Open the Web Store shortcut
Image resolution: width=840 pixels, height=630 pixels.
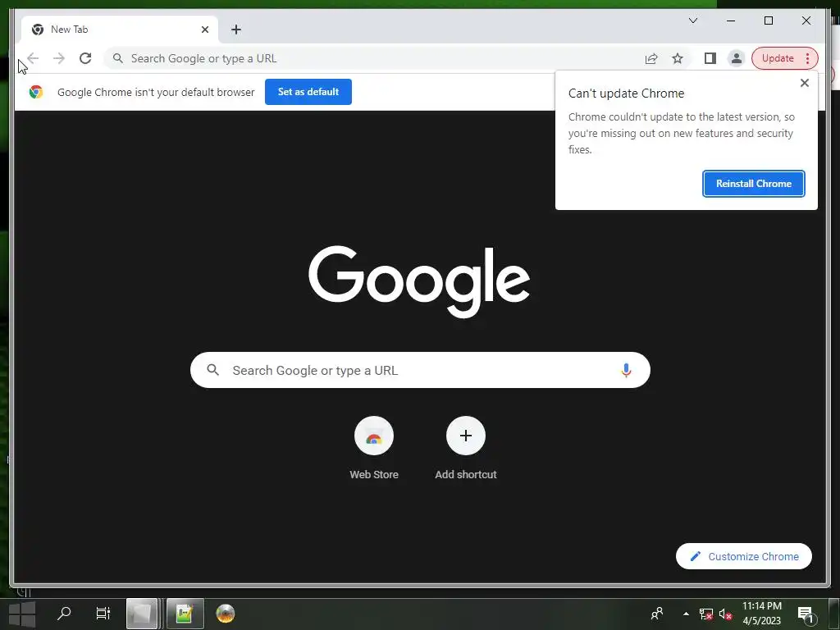[374, 436]
